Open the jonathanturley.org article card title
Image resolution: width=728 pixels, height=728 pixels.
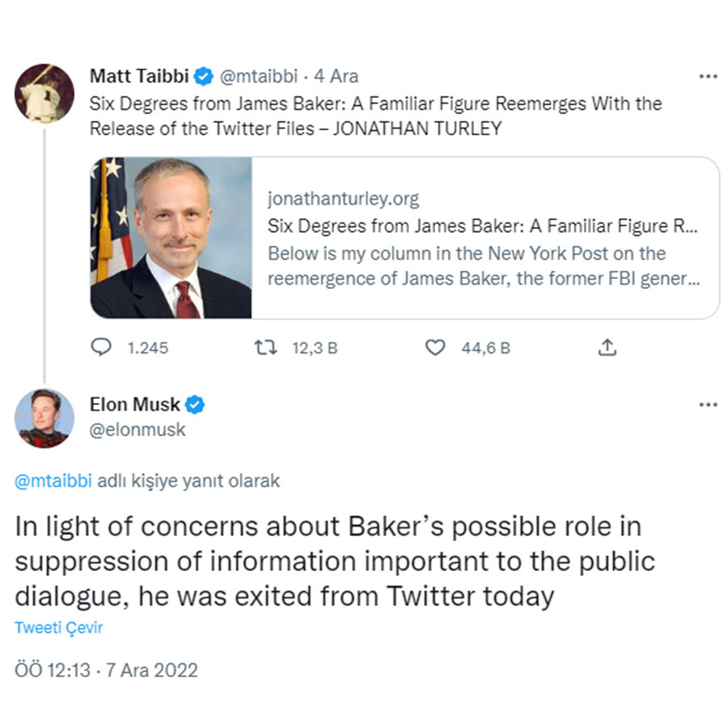click(482, 226)
